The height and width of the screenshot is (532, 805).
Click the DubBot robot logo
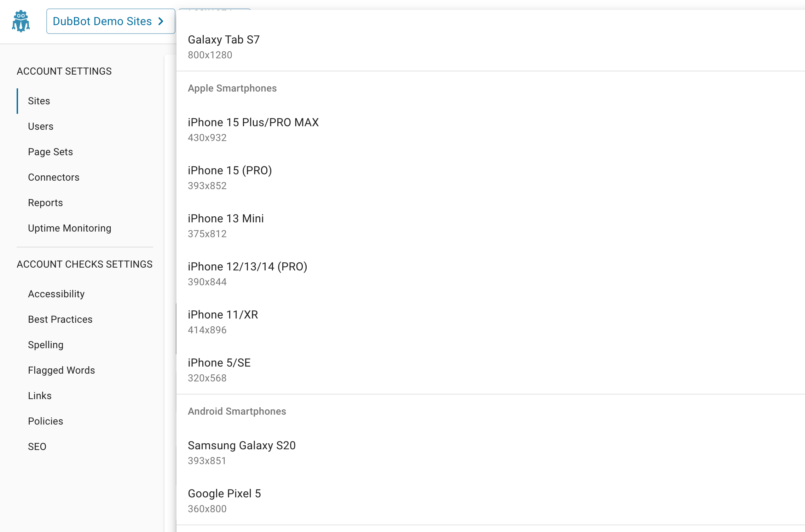coord(21,21)
